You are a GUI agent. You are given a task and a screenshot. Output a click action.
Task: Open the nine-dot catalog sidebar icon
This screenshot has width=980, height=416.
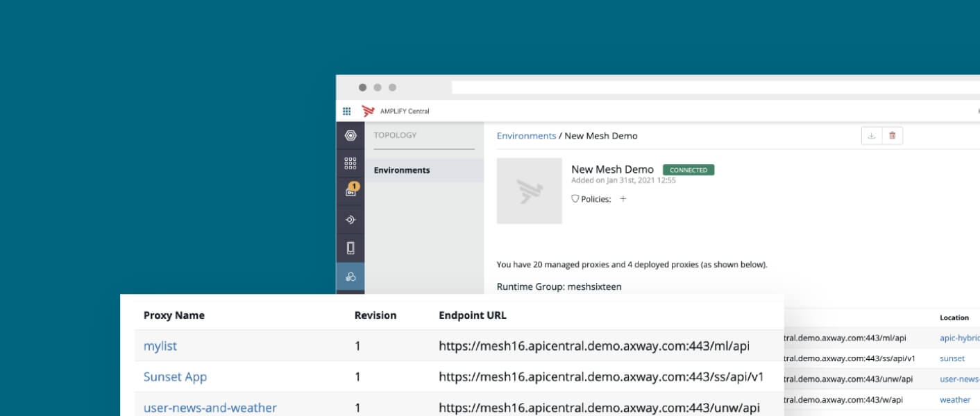tap(350, 164)
